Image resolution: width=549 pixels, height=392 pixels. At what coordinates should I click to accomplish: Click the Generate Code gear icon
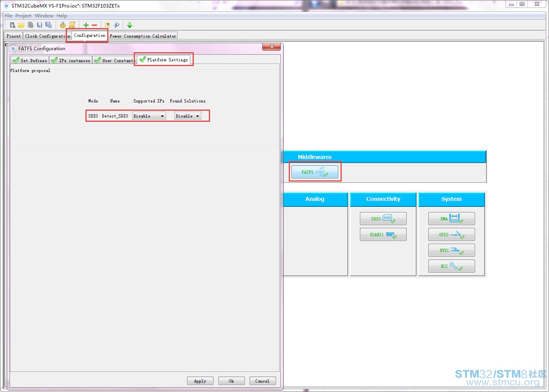tap(62, 25)
